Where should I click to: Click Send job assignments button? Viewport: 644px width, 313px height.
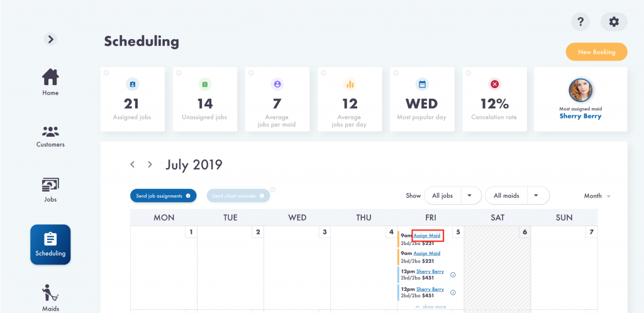coord(164,196)
